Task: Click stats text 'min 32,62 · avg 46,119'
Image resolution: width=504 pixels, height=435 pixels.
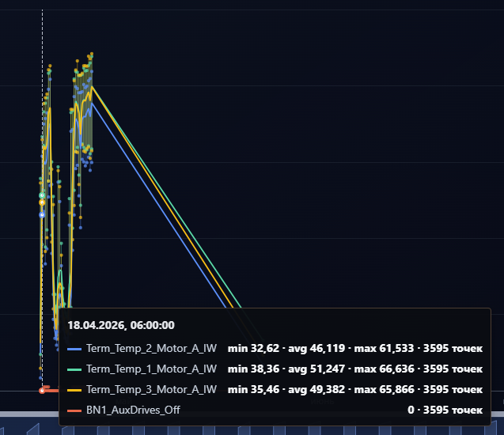Action: click(x=286, y=348)
